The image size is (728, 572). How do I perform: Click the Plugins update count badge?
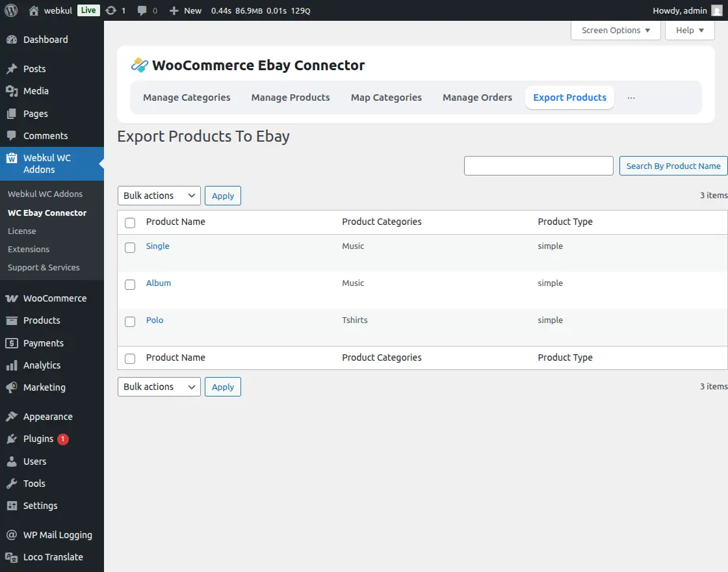[x=62, y=439]
